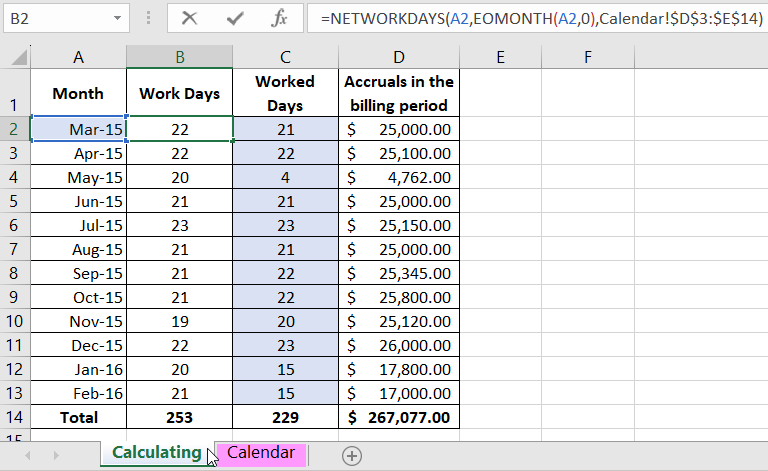Select the $25,150.00 accrual cell
Viewport: 768px width, 471px height.
(x=399, y=225)
